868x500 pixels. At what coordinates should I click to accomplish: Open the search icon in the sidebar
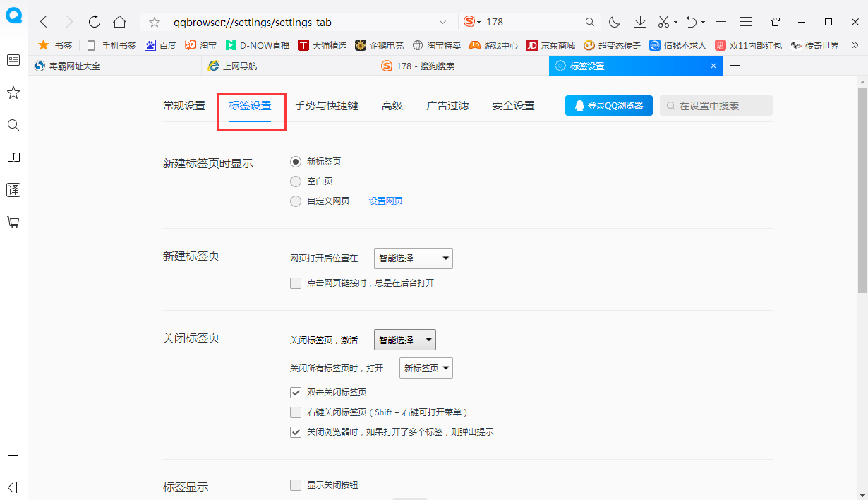(13, 125)
